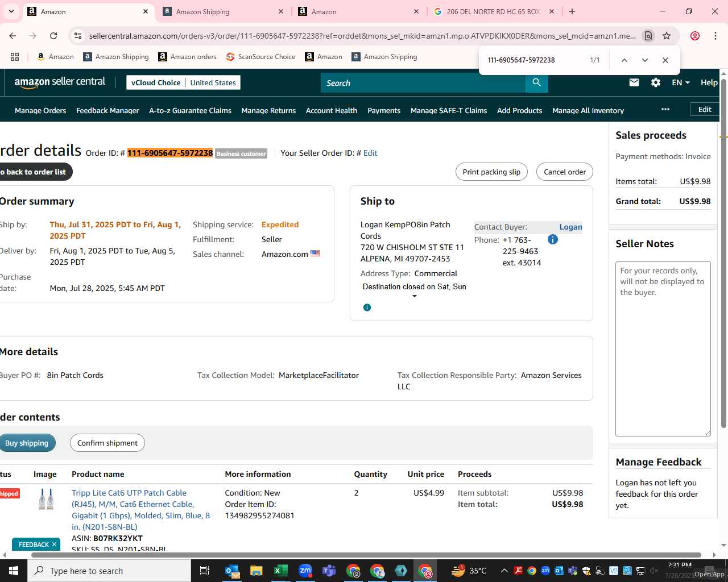Viewport: 728px width, 582px height.
Task: Open the tab search dropdown arrow
Action: pyautogui.click(x=11, y=11)
